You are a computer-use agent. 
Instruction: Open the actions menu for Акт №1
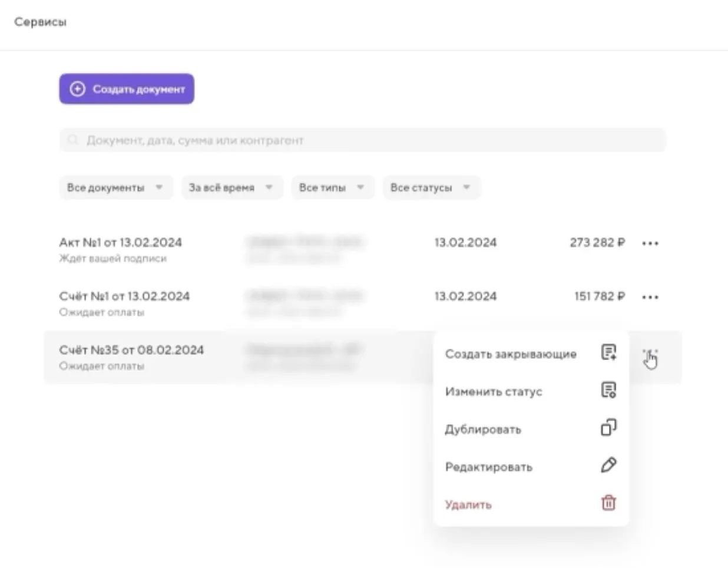coord(650,242)
